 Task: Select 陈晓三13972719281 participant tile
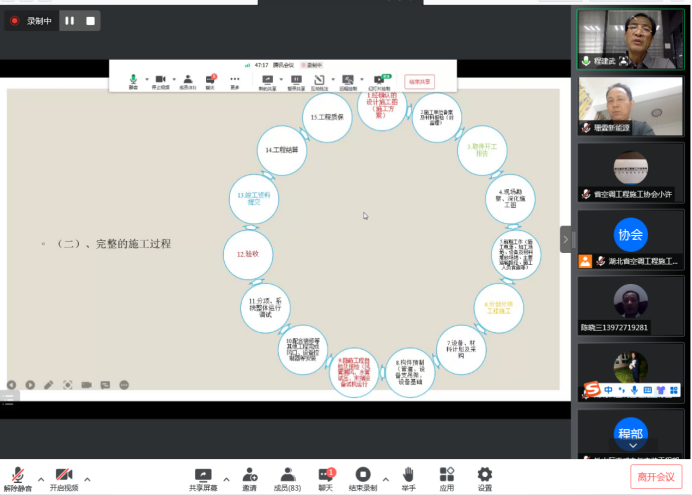[x=631, y=307]
